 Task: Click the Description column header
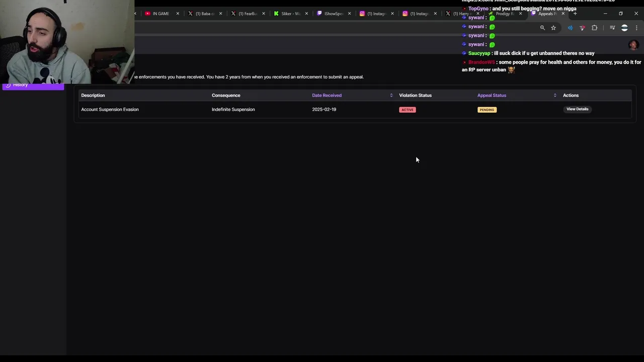(x=93, y=95)
